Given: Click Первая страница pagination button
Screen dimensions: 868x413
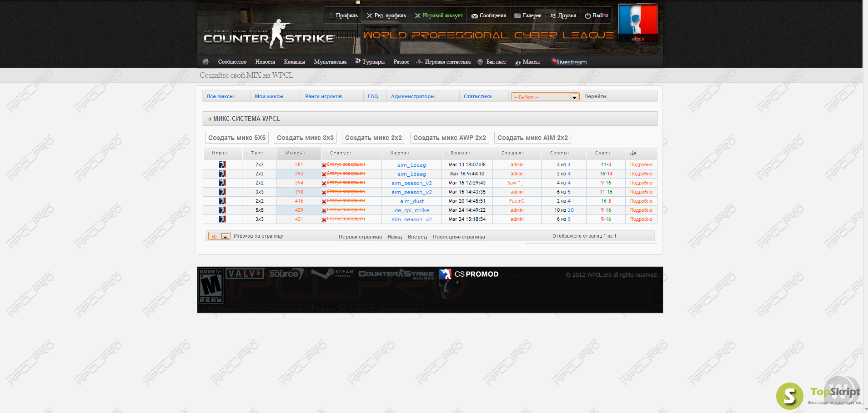Looking at the screenshot, I should click(x=360, y=237).
